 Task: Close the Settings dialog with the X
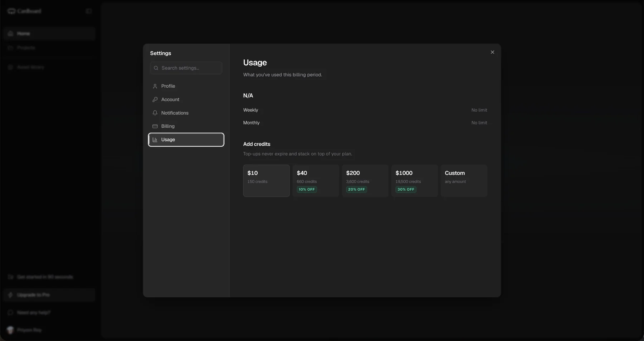click(x=492, y=52)
